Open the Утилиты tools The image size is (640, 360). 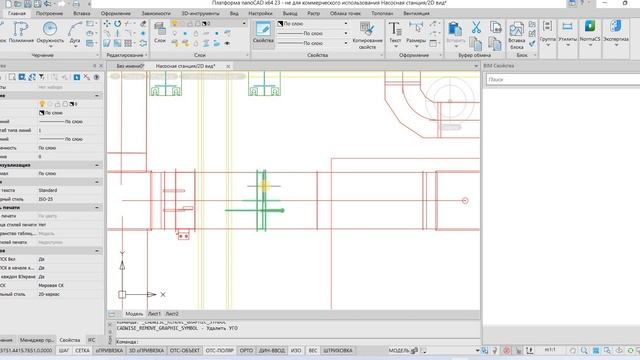coord(567,33)
